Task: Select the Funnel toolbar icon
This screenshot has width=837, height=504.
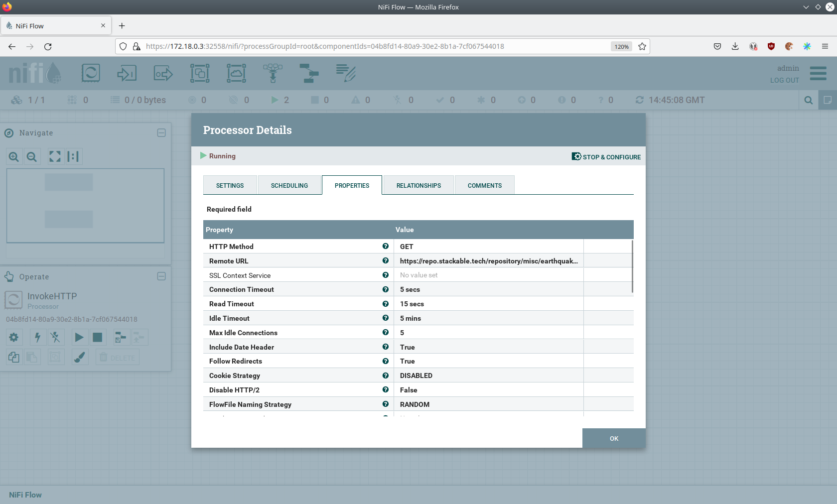Action: coord(273,73)
